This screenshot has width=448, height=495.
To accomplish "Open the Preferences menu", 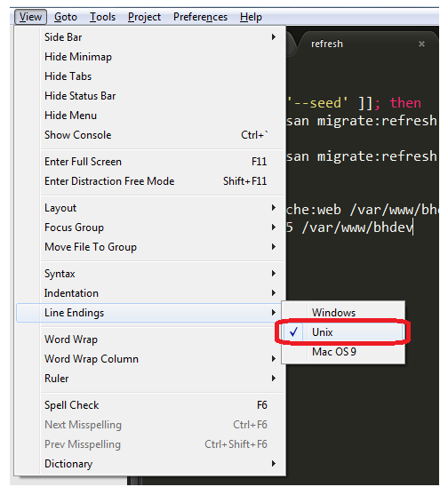I will [x=200, y=17].
